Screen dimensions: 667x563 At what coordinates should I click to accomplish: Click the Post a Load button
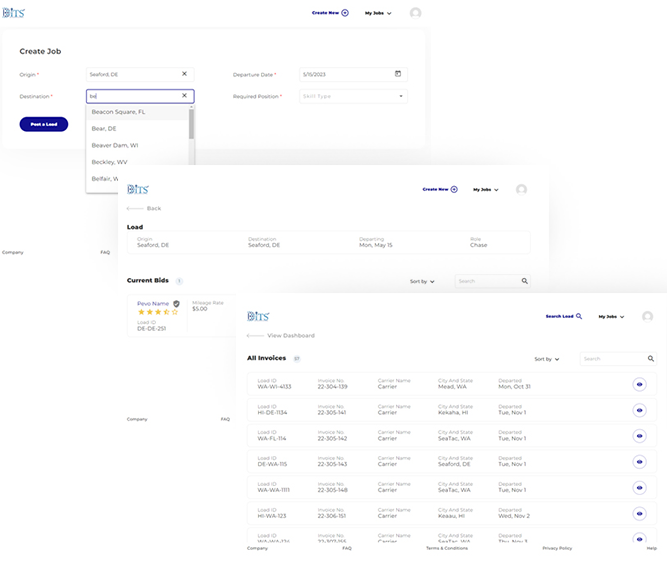[44, 124]
